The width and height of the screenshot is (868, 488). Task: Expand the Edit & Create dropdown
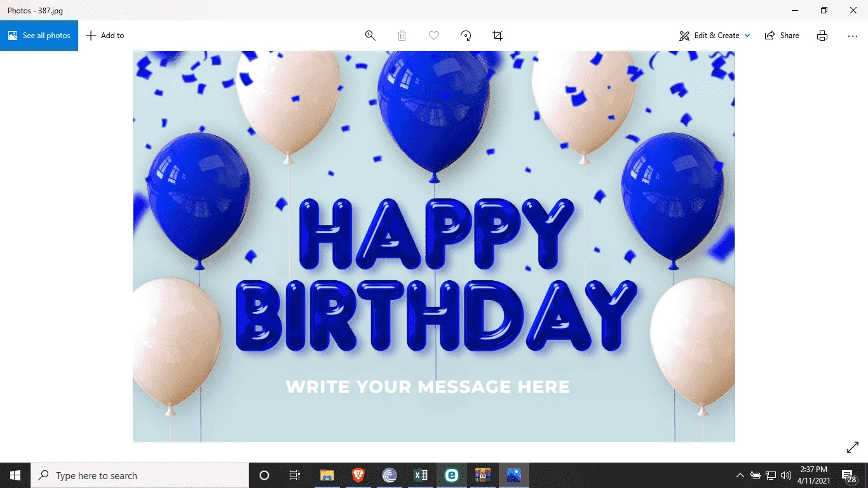pyautogui.click(x=715, y=36)
